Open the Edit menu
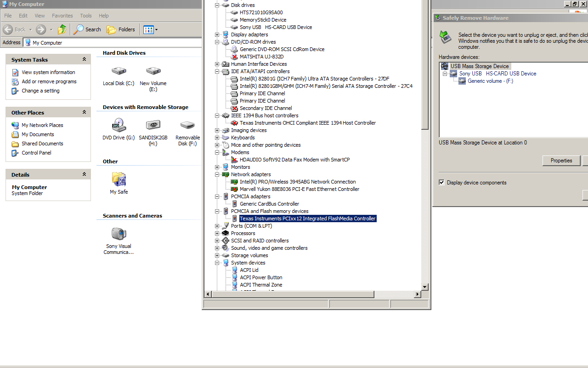The image size is (588, 368). [x=23, y=16]
